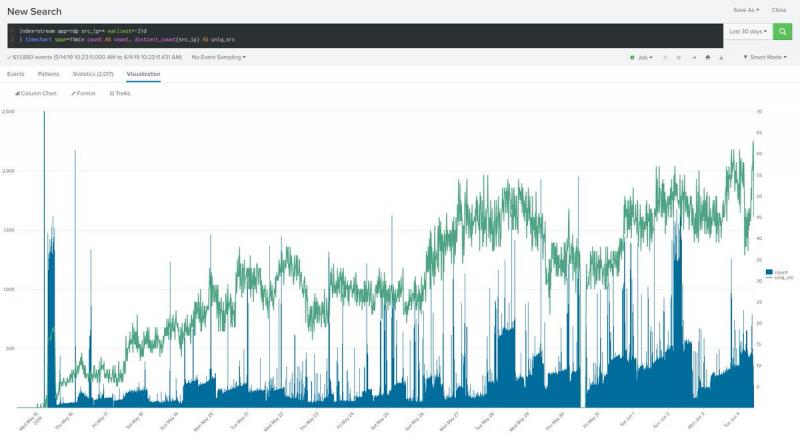Switch to the Events tab
This screenshot has width=800, height=441.
16,74
